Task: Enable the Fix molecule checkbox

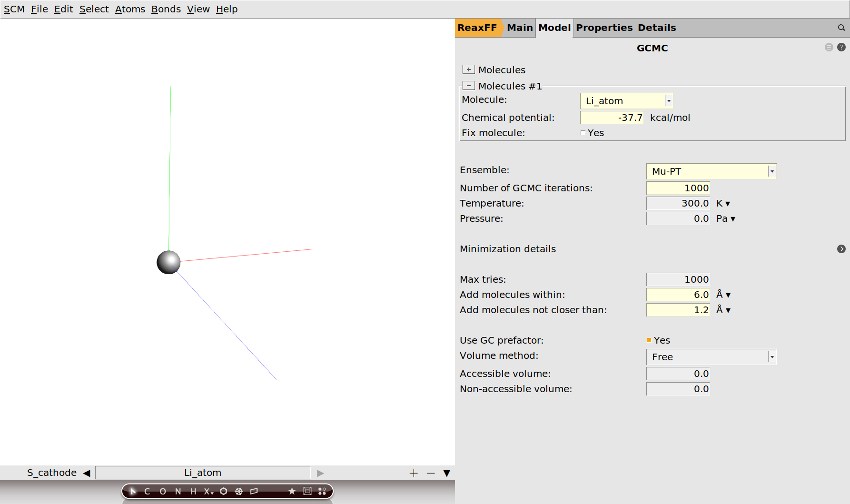Action: click(x=583, y=133)
